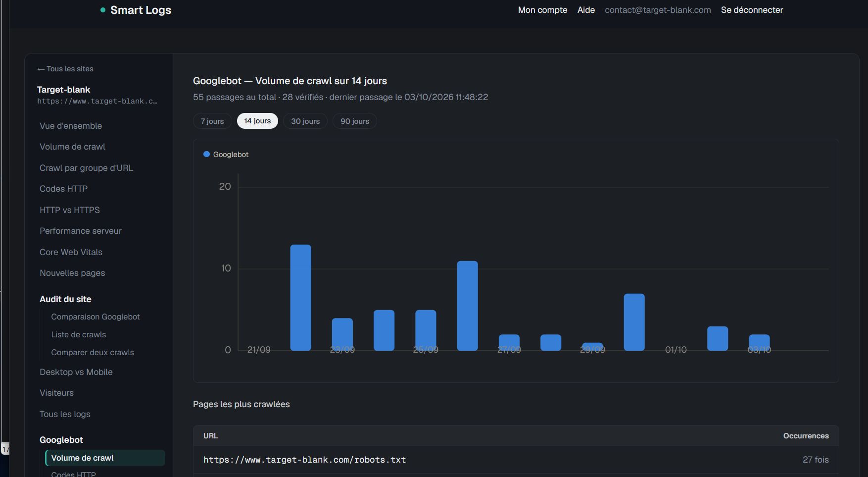Select 30 jours period
This screenshot has width=868, height=477.
(x=305, y=121)
